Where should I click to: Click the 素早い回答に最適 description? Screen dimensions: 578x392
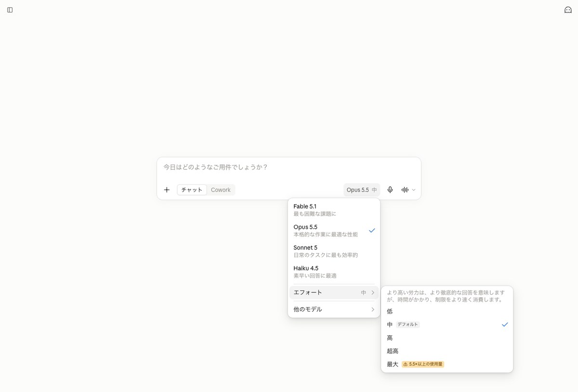(x=315, y=276)
